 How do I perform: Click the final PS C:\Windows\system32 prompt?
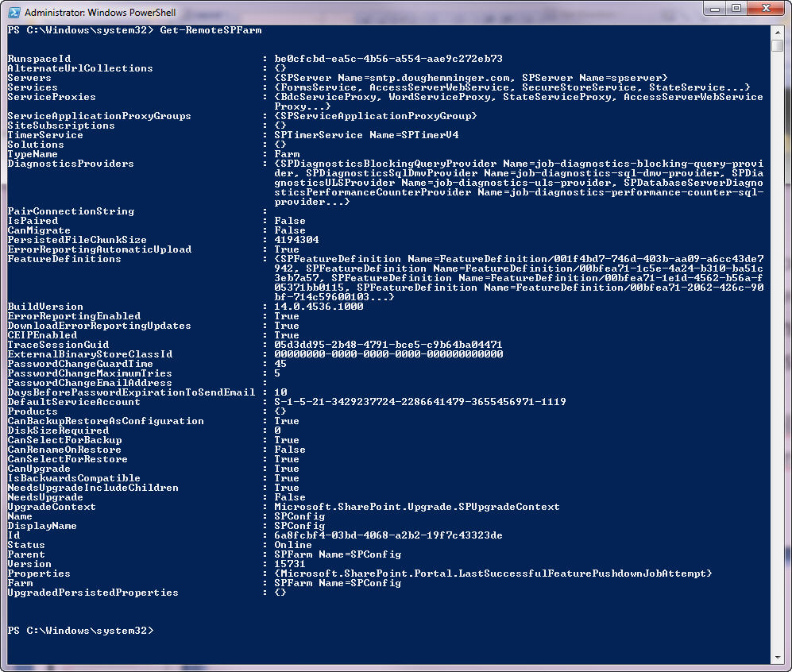click(x=80, y=631)
